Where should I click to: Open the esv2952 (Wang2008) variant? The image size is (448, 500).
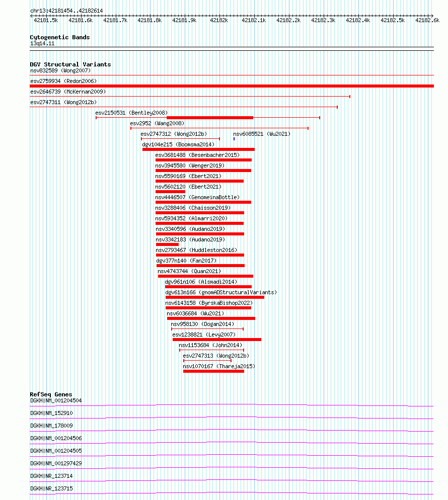157,123
